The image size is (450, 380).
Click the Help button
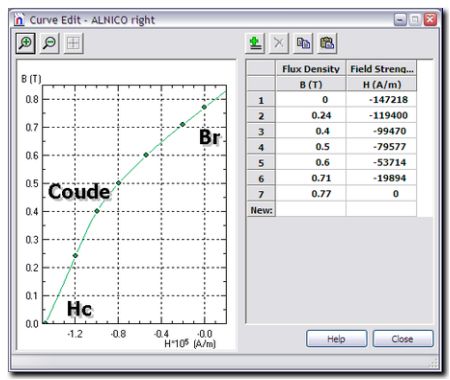click(x=337, y=339)
